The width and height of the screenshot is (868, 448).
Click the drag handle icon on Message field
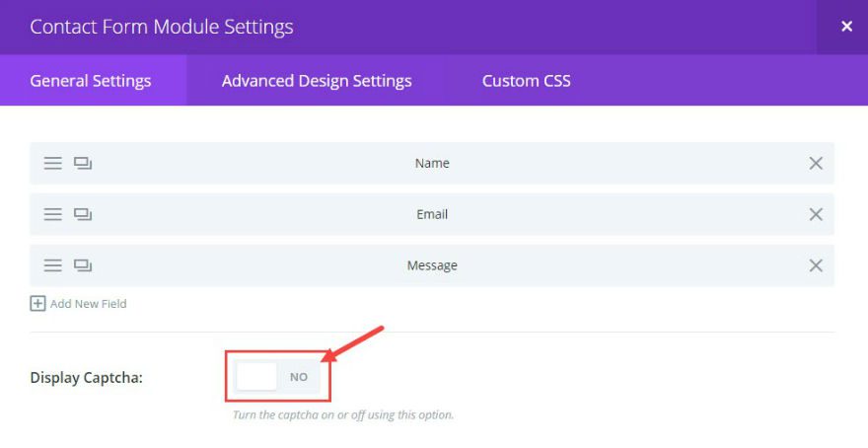pyautogui.click(x=52, y=265)
